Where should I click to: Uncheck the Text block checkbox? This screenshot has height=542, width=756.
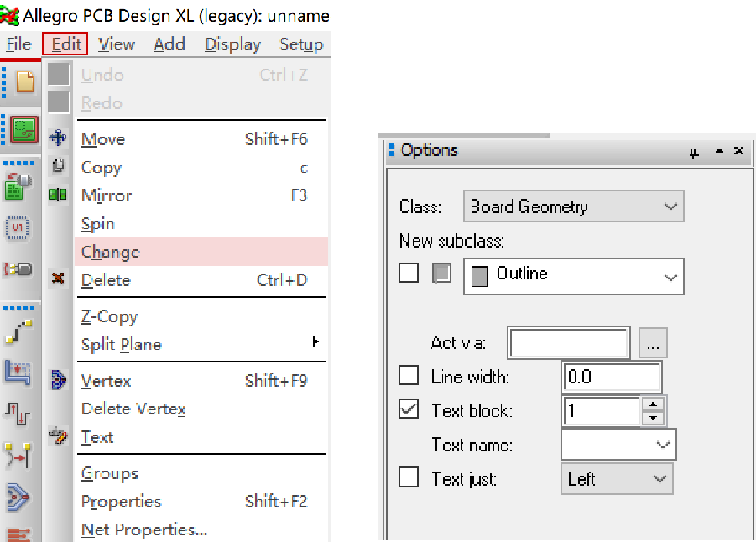pyautogui.click(x=409, y=409)
